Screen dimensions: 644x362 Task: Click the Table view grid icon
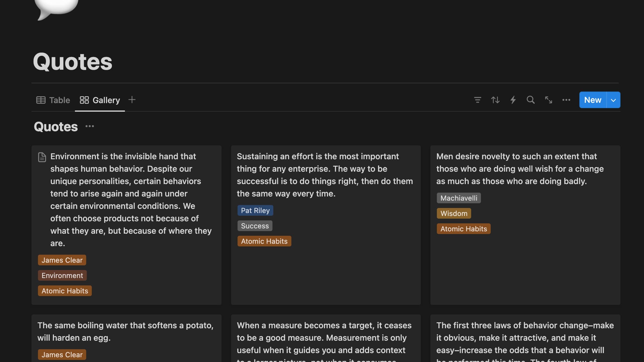point(41,100)
